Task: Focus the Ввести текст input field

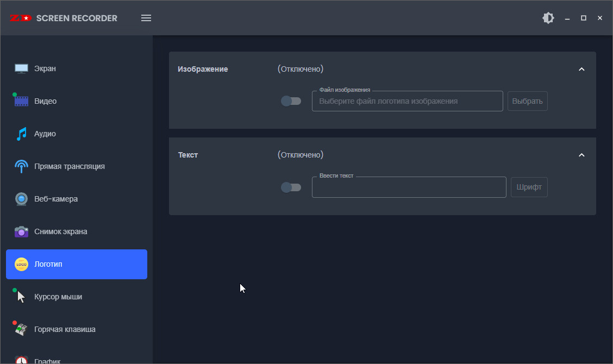Action: [409, 187]
